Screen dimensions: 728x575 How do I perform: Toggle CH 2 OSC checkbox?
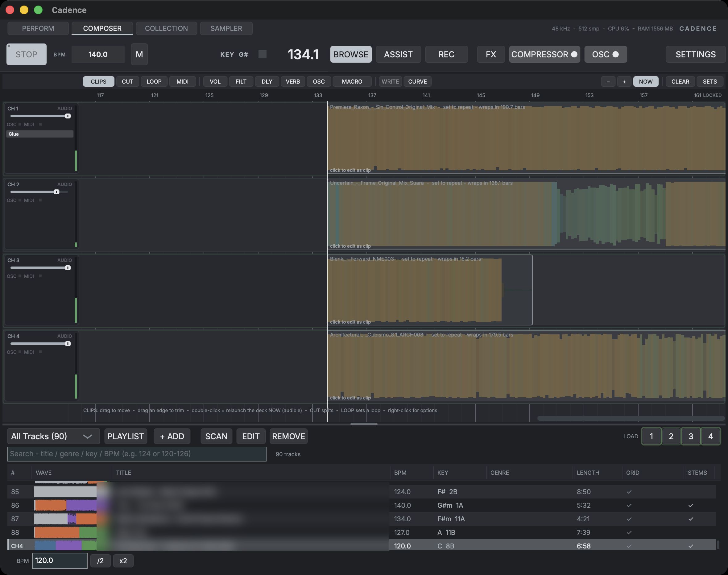coord(20,200)
